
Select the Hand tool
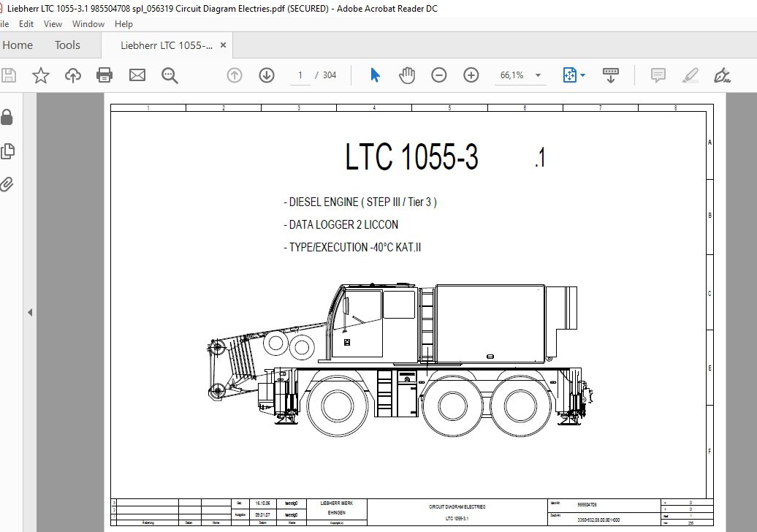coord(407,75)
